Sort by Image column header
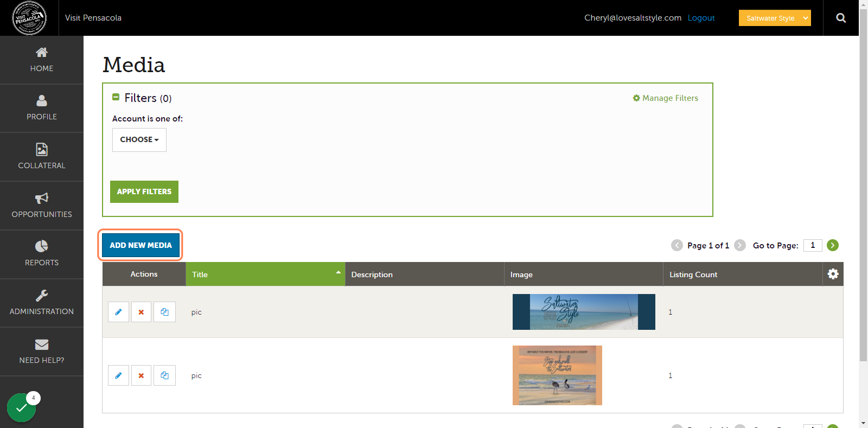Screen dimensions: 868x428 click(584, 274)
